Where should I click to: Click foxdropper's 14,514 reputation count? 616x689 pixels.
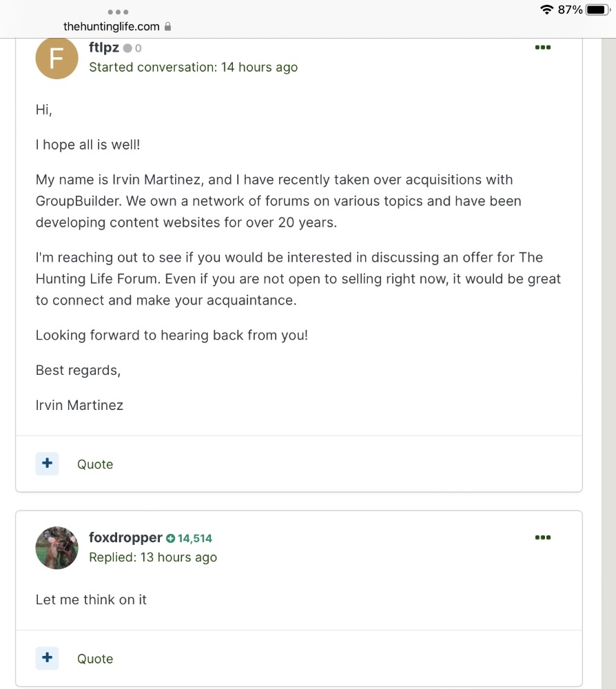(x=194, y=538)
